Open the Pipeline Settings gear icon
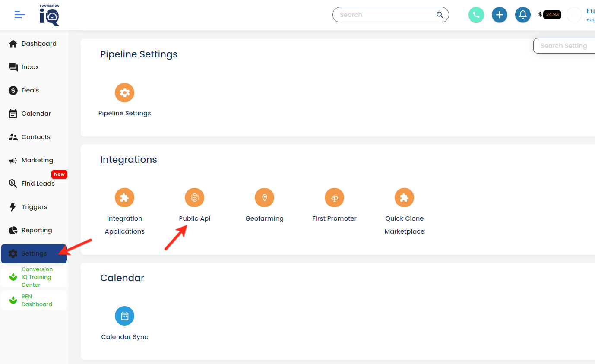The image size is (595, 364). 125,92
